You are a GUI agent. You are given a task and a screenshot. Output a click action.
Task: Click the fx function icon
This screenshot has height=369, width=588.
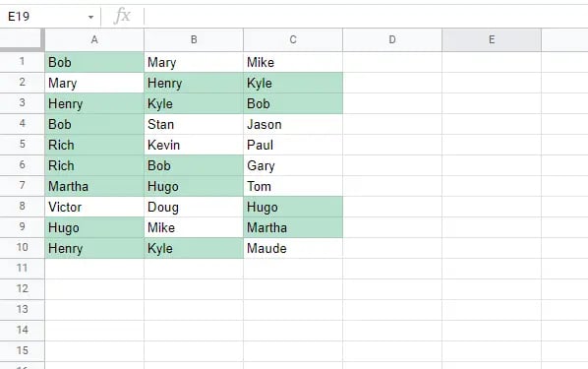[122, 16]
